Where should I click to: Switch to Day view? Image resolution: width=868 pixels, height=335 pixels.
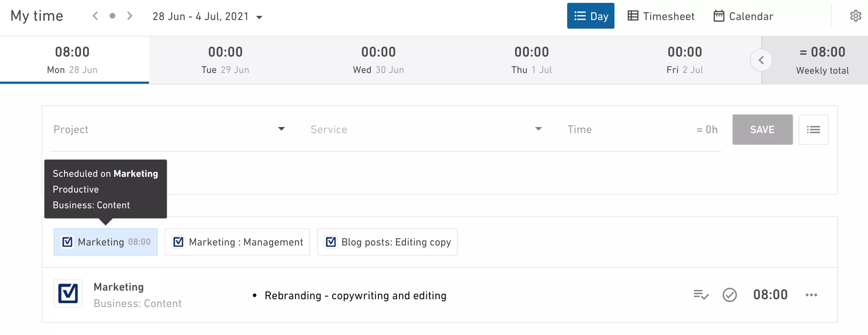(590, 16)
